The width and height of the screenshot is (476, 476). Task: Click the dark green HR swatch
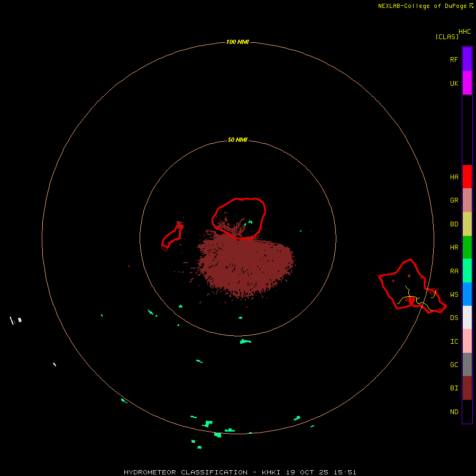pos(467,248)
